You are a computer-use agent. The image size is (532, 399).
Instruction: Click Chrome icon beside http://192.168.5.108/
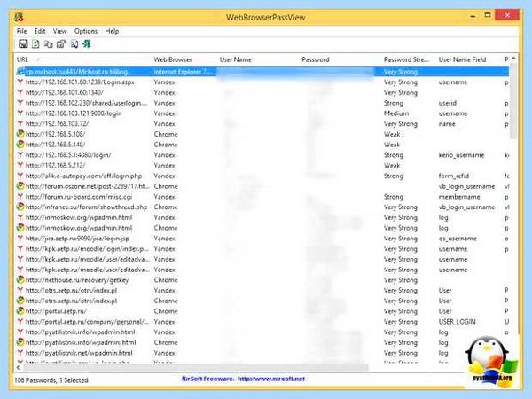(x=20, y=134)
